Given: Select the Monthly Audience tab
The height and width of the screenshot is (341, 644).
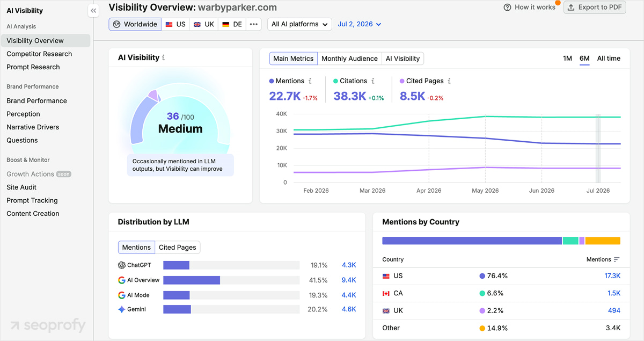Looking at the screenshot, I should [349, 59].
